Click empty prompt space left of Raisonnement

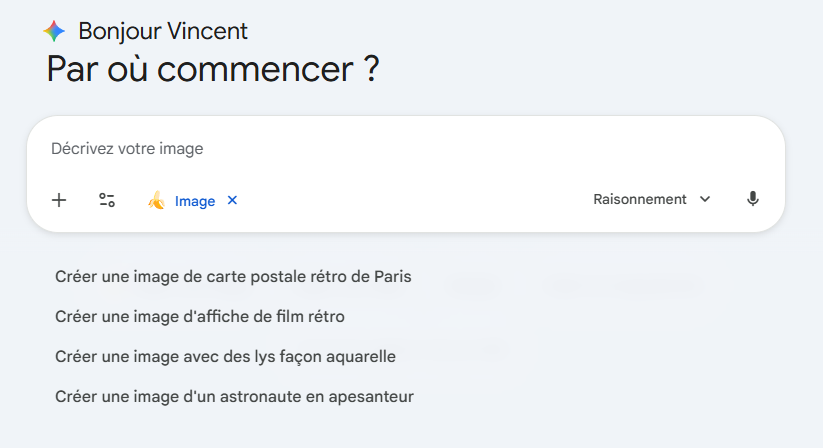[x=420, y=200]
